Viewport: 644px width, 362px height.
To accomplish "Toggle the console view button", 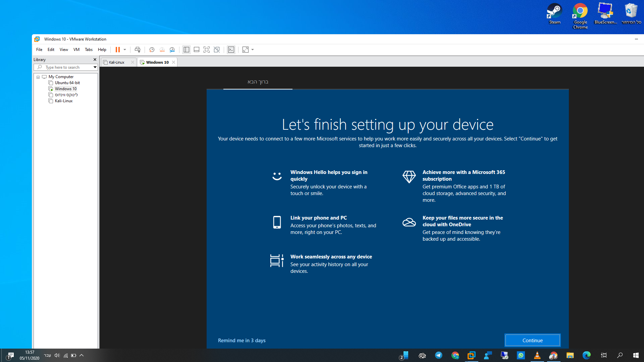I will [231, 50].
